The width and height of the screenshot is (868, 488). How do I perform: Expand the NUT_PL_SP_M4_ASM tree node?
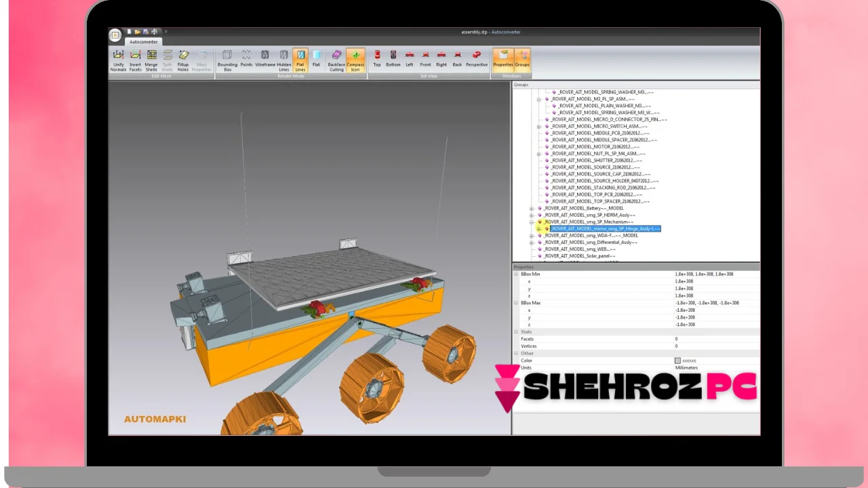pyautogui.click(x=539, y=154)
